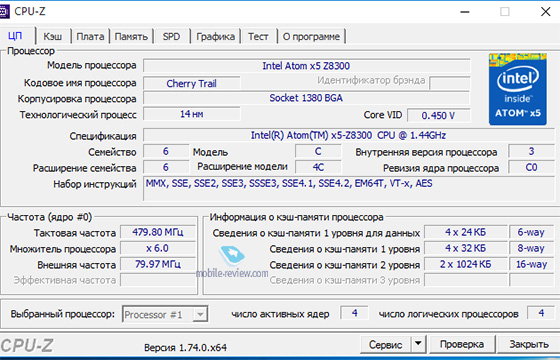Click the Intel inside Atom x5 logo

pos(518,89)
